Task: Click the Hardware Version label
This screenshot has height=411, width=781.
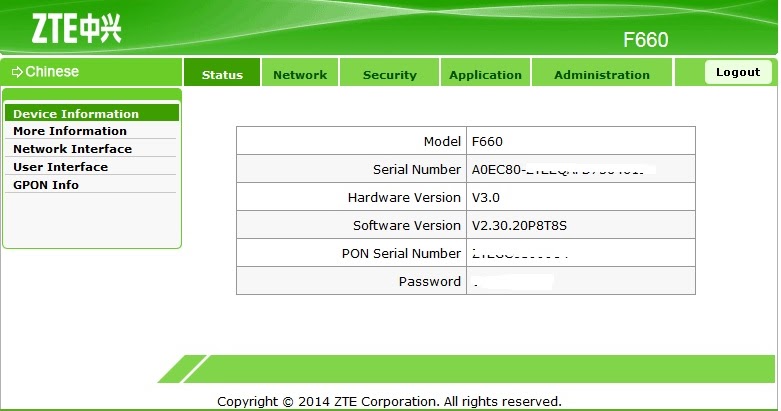Action: 404,197
